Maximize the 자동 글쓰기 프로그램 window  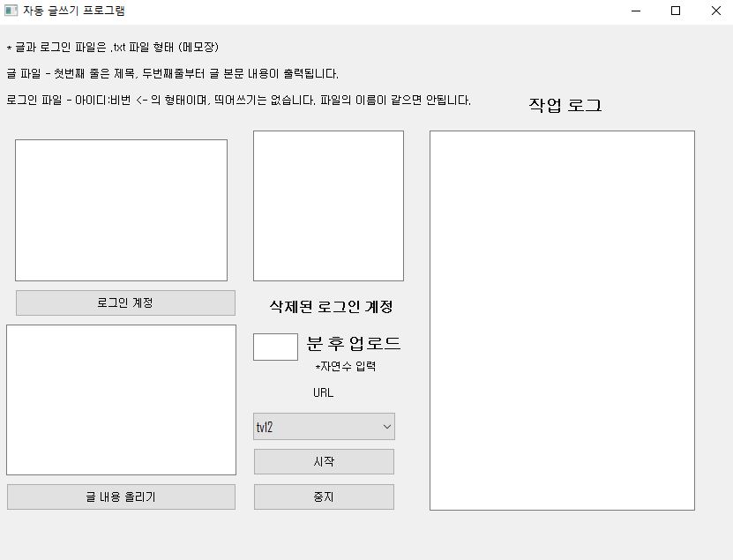(x=676, y=11)
